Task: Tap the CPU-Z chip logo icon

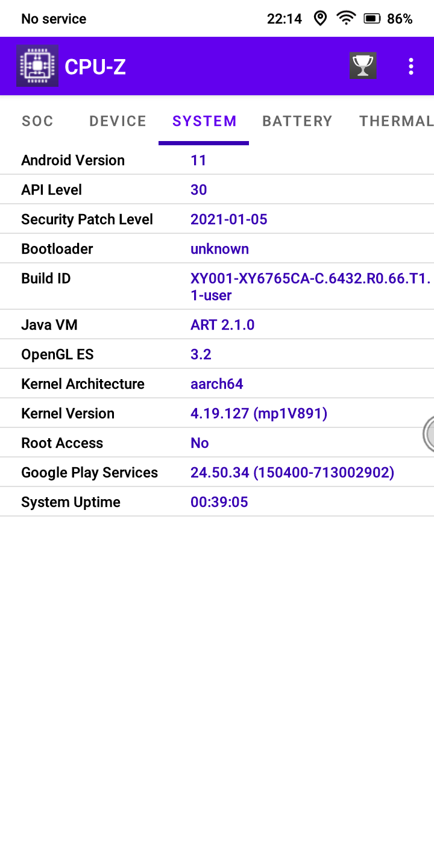Action: click(37, 66)
